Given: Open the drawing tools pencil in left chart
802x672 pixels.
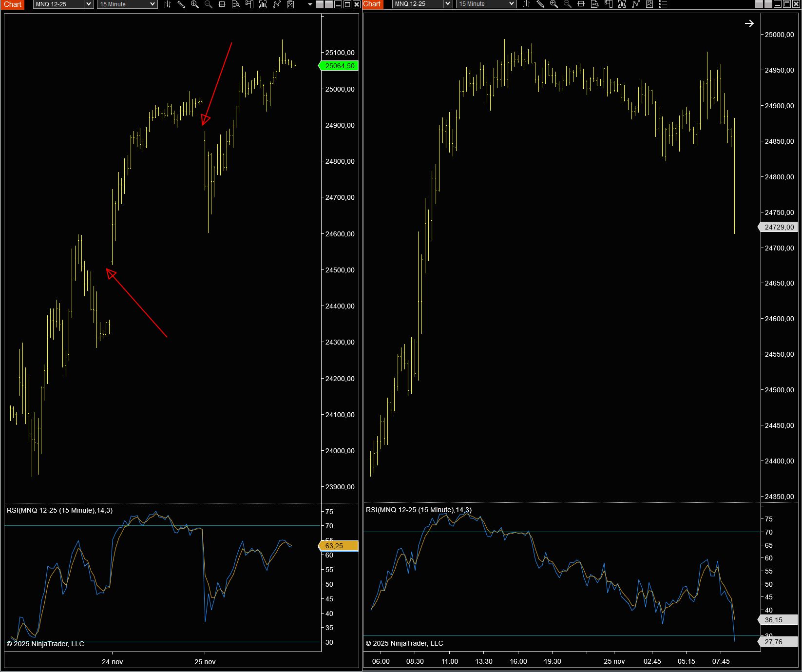Looking at the screenshot, I should click(x=181, y=4).
